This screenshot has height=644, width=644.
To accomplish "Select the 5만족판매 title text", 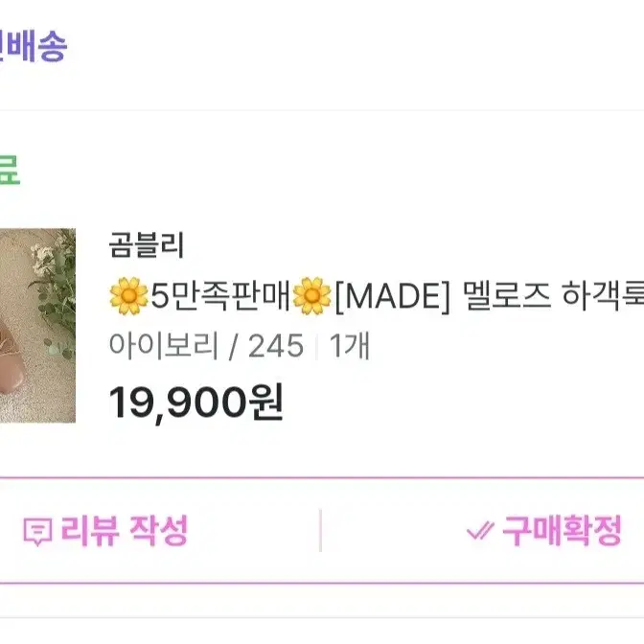I will point(220,296).
